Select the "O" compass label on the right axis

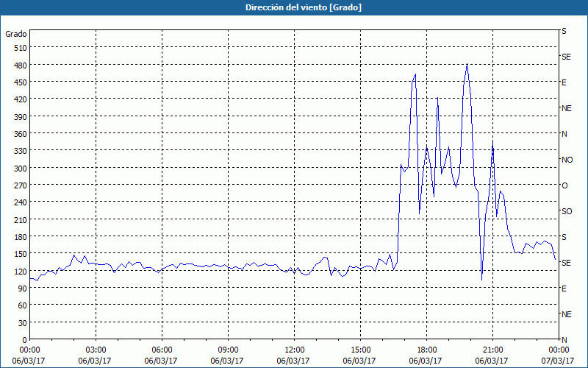click(x=564, y=185)
